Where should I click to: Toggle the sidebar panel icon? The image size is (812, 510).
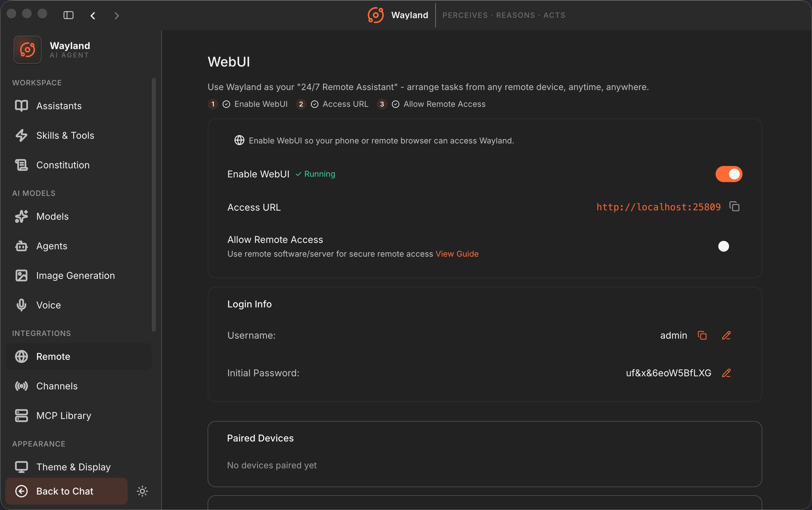(x=69, y=15)
